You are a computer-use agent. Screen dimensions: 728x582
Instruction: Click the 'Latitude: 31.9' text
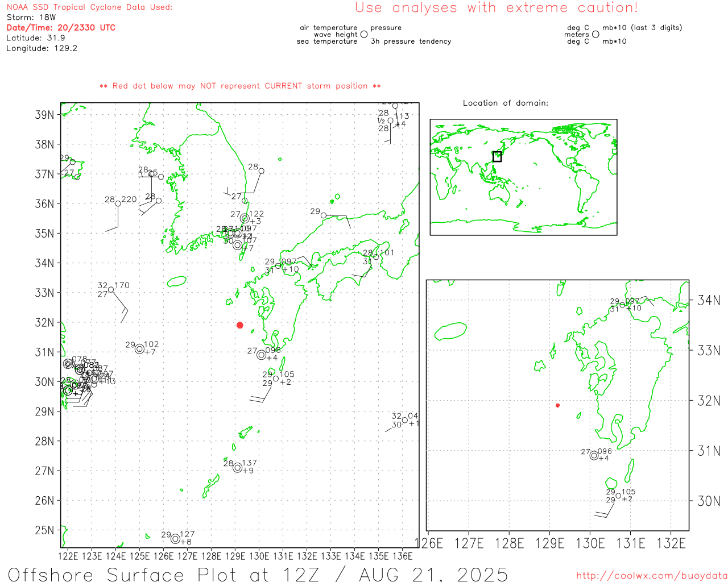36,38
